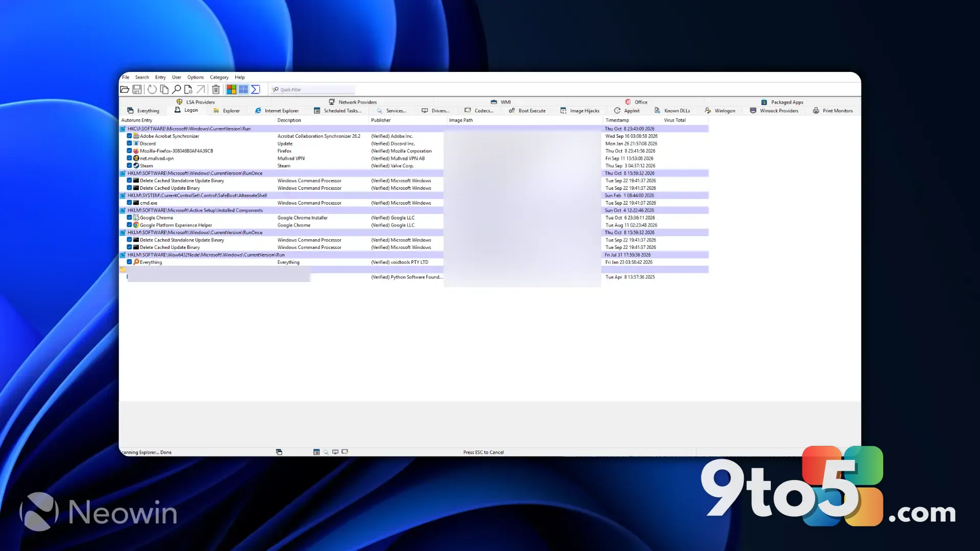Disable the net.mullvad.vpn entry checkbox

click(129, 158)
